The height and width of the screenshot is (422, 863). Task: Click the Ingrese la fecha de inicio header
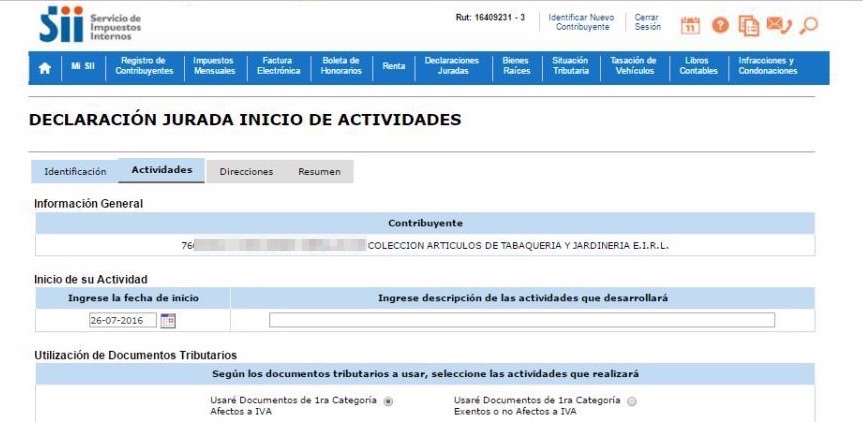click(133, 298)
